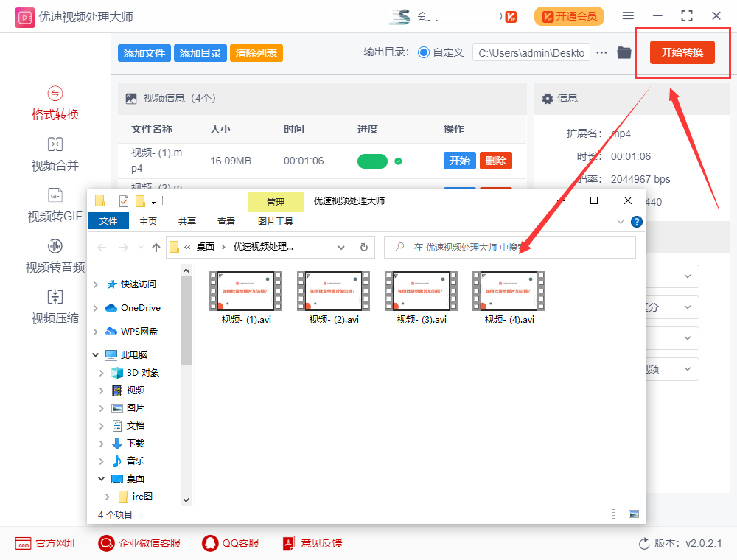737x560 pixels.
Task: Expand the 快速访问 tree node
Action: coord(96,284)
